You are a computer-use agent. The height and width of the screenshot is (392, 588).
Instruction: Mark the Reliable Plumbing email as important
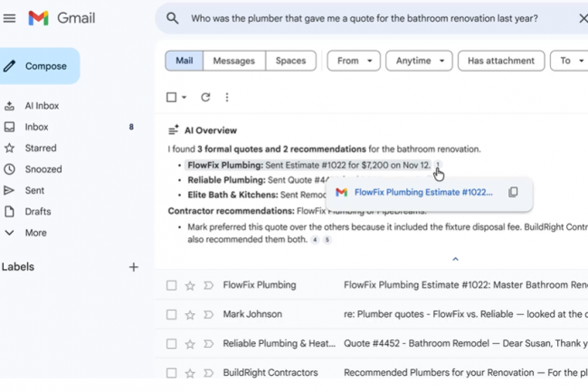coord(208,343)
